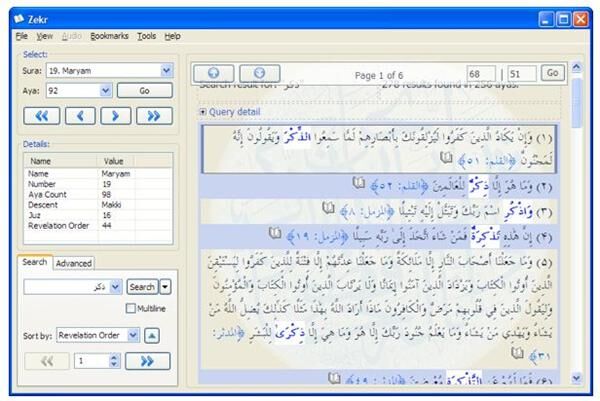Select search result 3 verse text

click(x=379, y=211)
